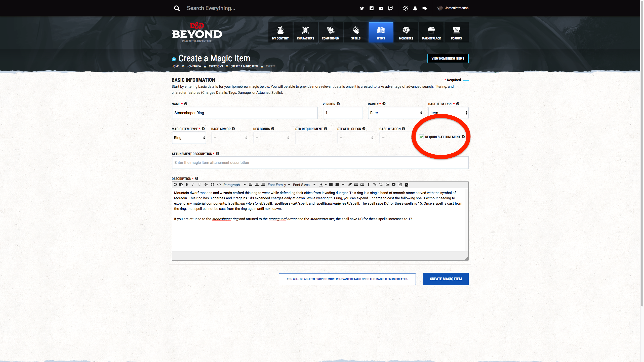Open the Stealth Check dropdown
This screenshot has width=644, height=362.
(x=356, y=138)
